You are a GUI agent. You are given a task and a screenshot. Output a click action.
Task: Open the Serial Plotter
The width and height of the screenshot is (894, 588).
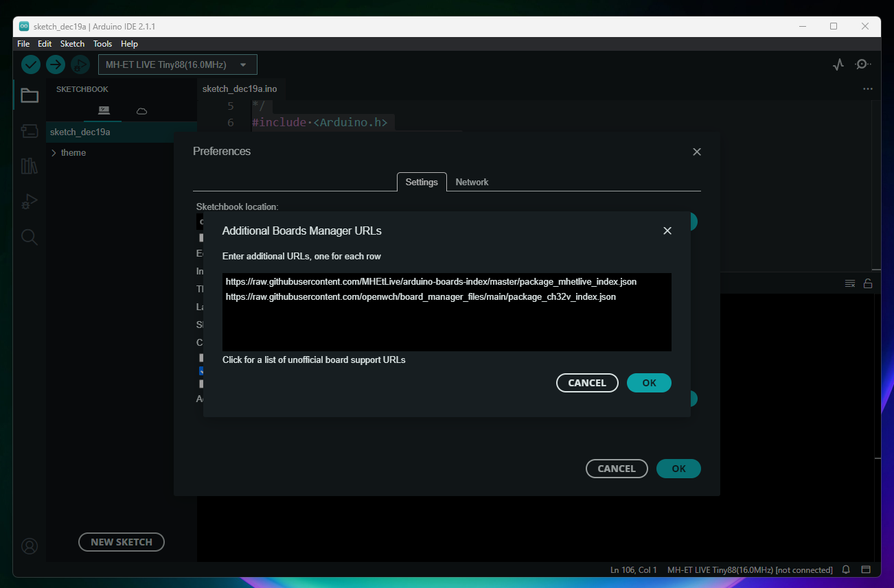tap(838, 64)
